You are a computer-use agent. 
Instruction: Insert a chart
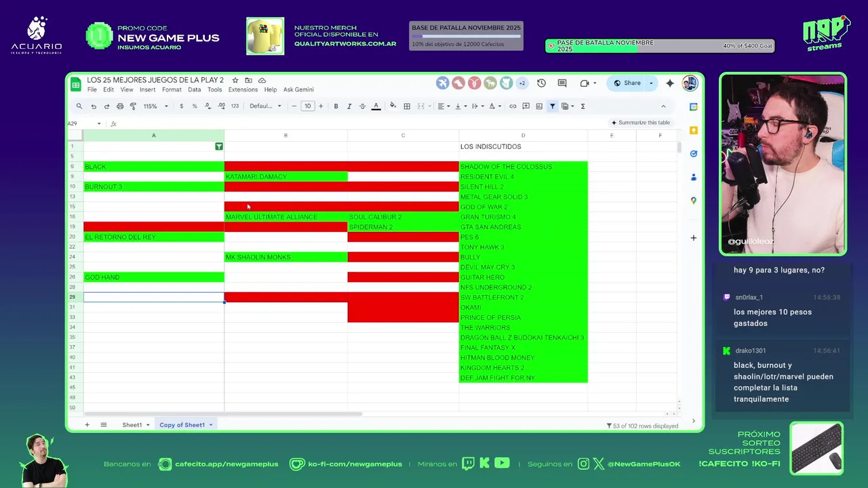(x=539, y=106)
